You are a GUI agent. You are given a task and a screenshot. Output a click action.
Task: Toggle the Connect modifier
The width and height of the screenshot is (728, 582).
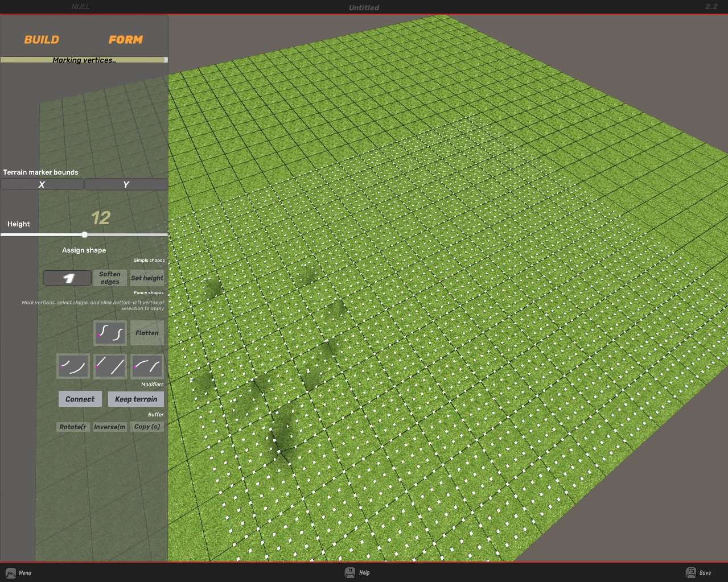click(x=80, y=399)
